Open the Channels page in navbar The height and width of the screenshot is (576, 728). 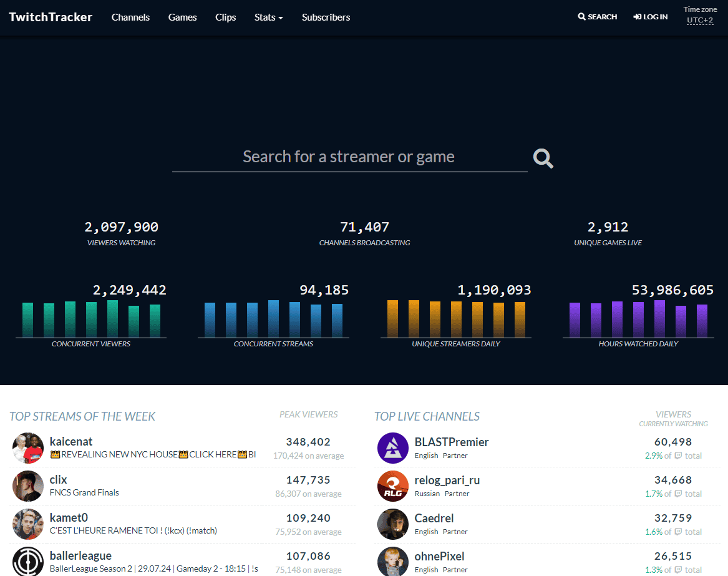(130, 17)
